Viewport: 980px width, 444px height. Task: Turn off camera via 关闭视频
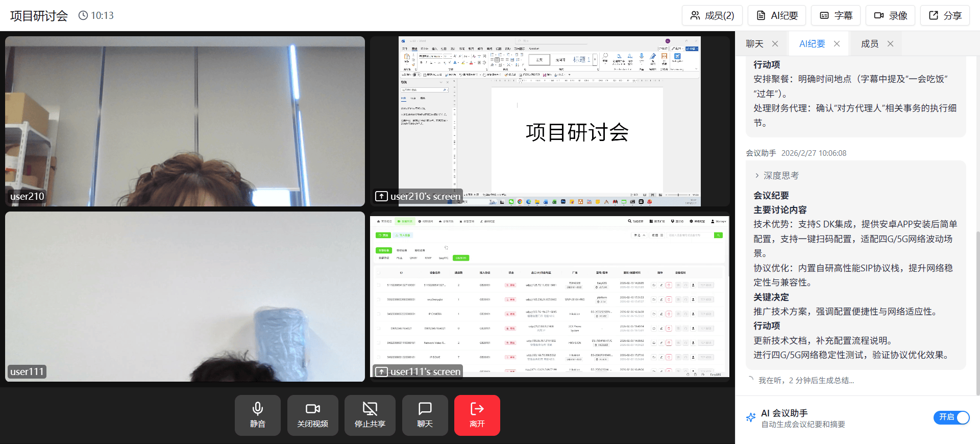[312, 415]
